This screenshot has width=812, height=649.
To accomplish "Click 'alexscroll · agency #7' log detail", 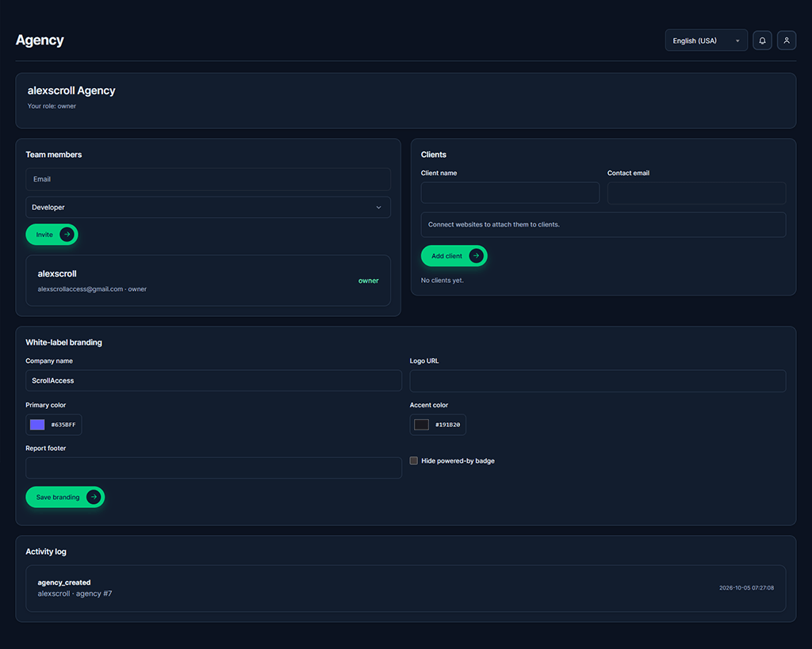I will [x=75, y=594].
